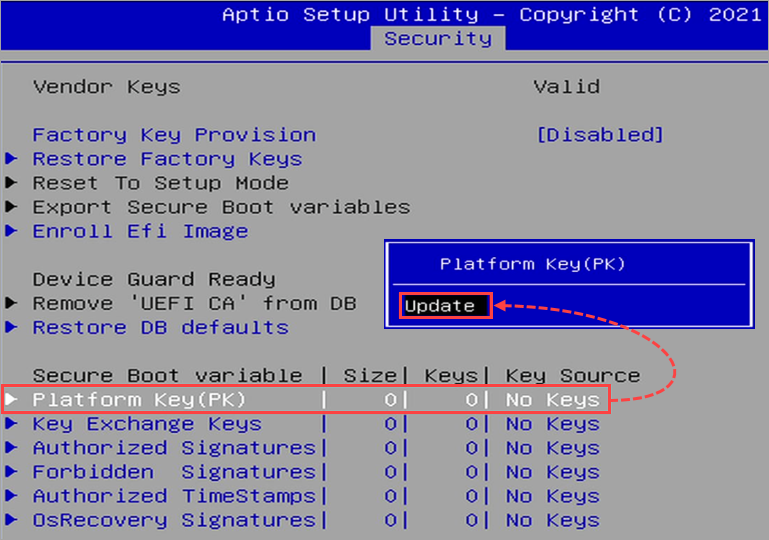Image resolution: width=769 pixels, height=540 pixels.
Task: Click arrow beside Restore DB defaults
Action: pos(12,327)
